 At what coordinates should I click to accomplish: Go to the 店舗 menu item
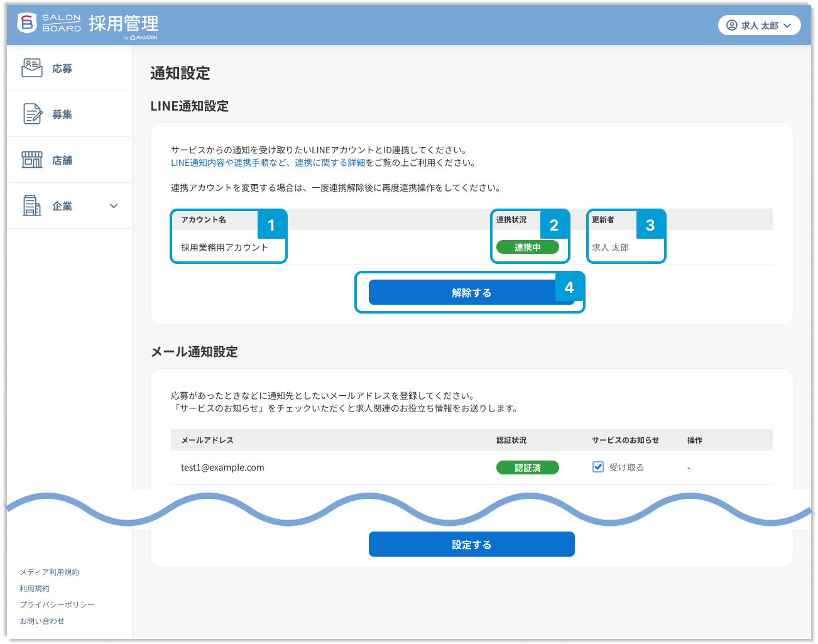[x=62, y=160]
